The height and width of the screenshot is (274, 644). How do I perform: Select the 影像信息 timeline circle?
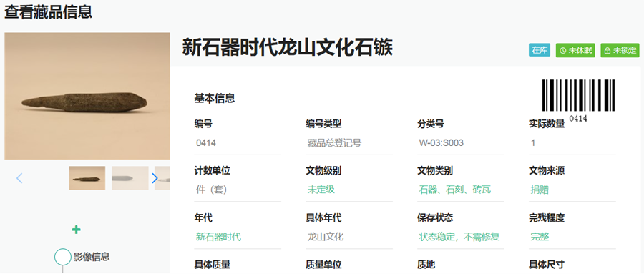point(63,257)
